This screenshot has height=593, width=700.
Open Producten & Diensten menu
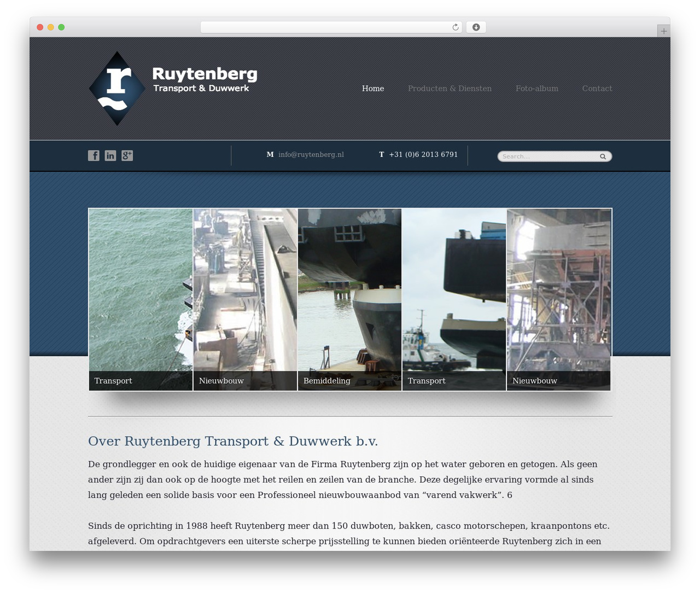(450, 89)
